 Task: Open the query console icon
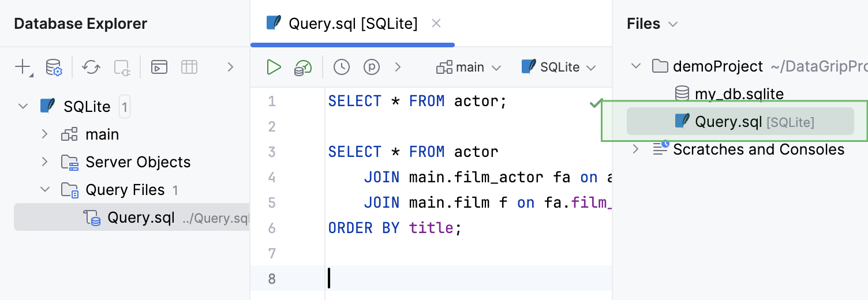click(159, 67)
